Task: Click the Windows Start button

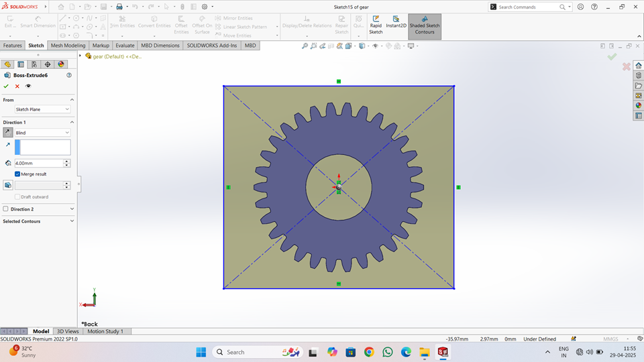Action: [201, 352]
